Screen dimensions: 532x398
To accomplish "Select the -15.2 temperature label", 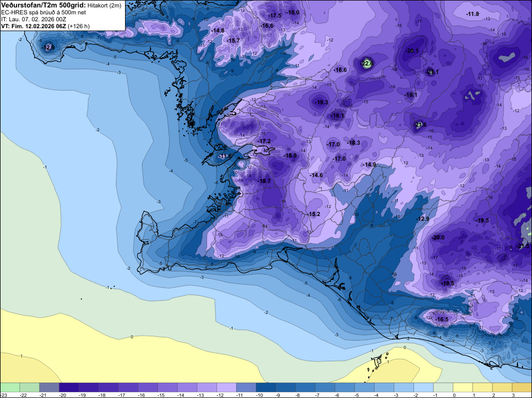I will coord(314,214).
